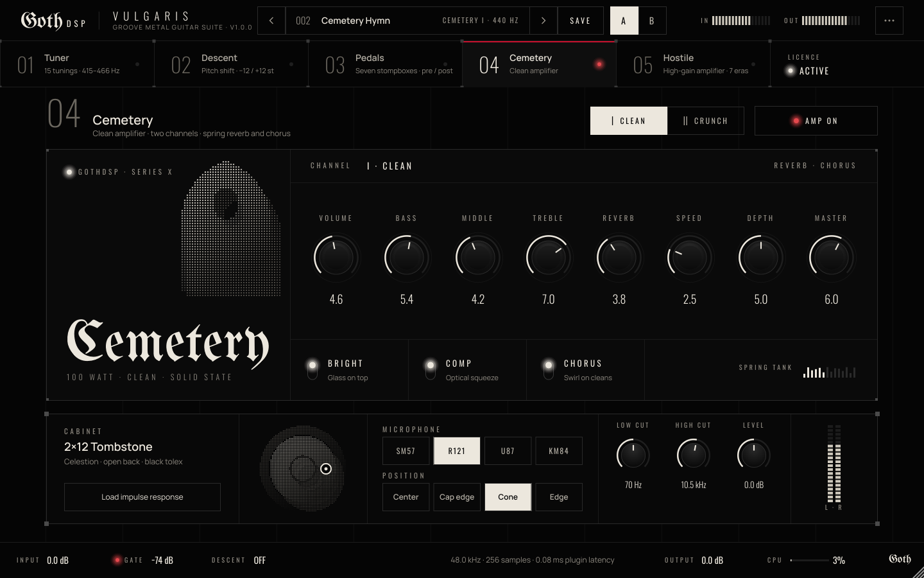Select the Clean channel
Screen dimensions: 924x578
coord(629,121)
